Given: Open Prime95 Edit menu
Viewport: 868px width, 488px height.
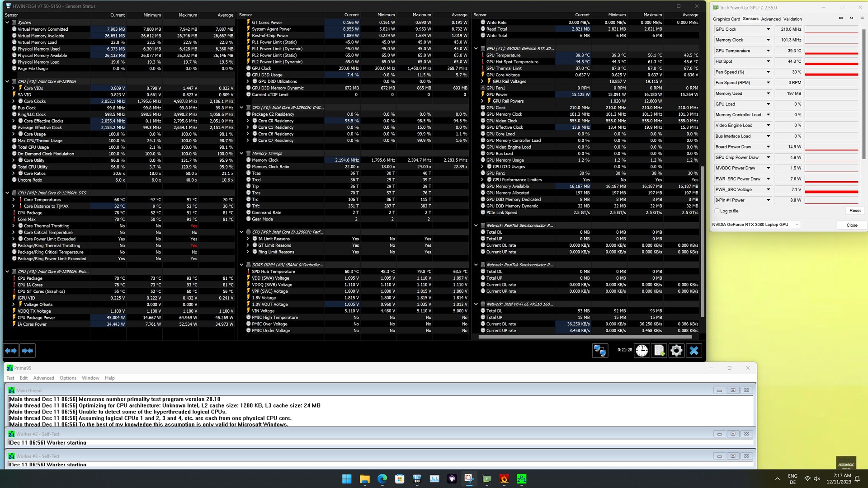Looking at the screenshot, I should (x=24, y=378).
